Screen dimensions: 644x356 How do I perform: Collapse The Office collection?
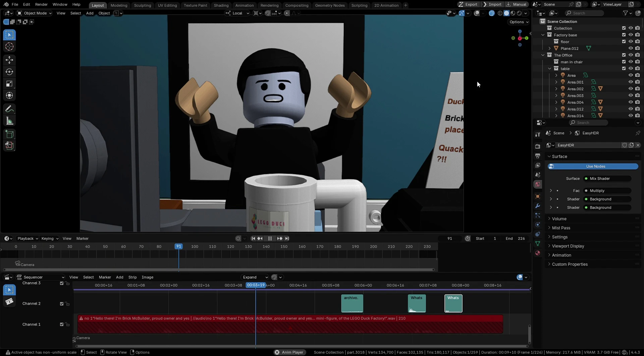[543, 55]
